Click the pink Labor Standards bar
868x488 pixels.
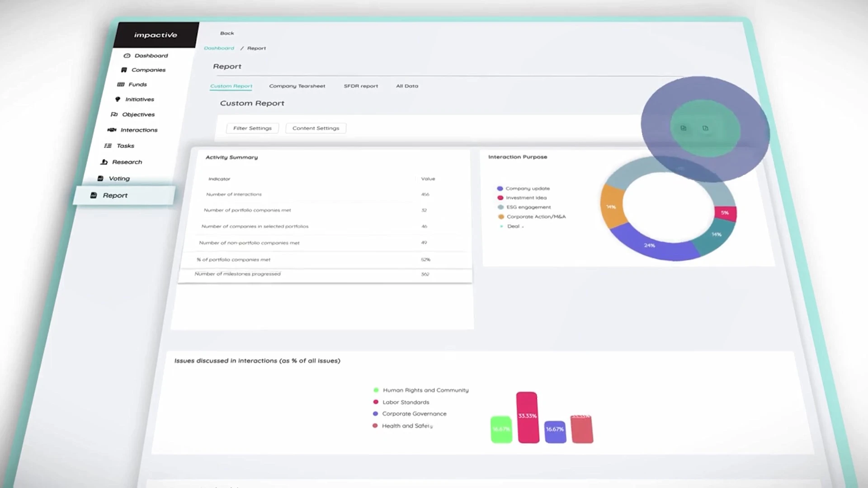(528, 417)
